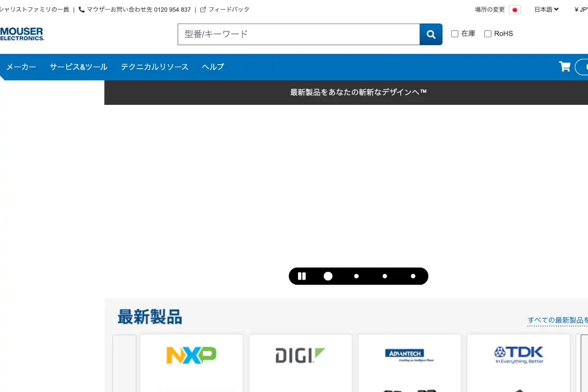Enable the 在庫 stock filter checkbox
The height and width of the screenshot is (392, 588).
[x=455, y=33]
